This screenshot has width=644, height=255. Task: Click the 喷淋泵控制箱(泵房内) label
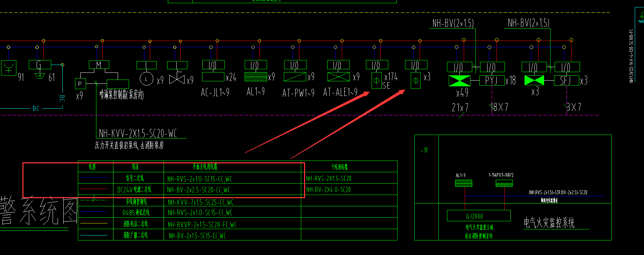coord(122,95)
